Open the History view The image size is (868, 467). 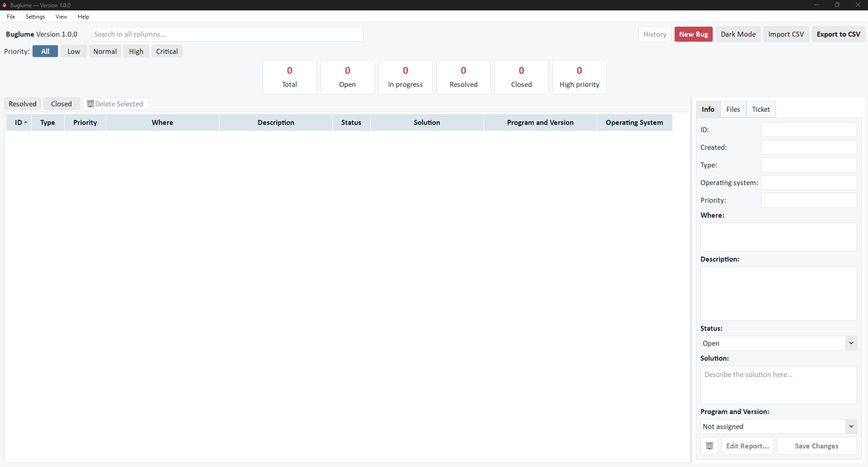click(x=655, y=34)
